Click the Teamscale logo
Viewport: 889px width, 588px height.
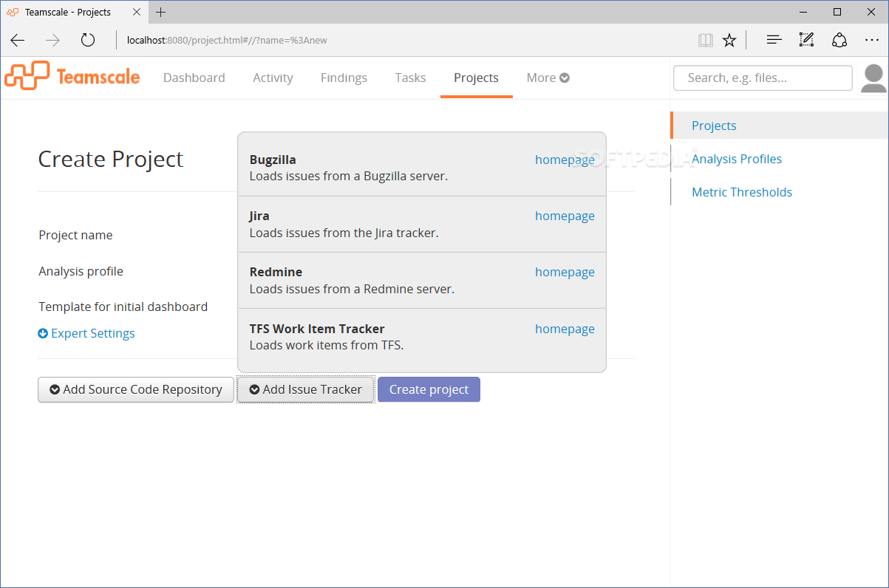click(x=72, y=76)
